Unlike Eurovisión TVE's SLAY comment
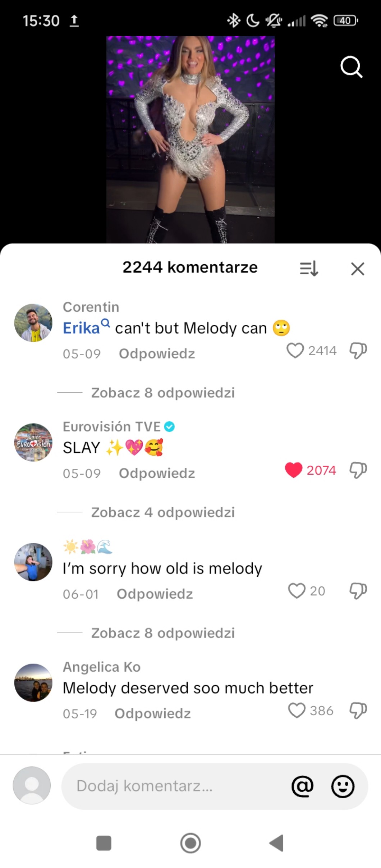Viewport: 381px width, 868px height. coord(294,470)
